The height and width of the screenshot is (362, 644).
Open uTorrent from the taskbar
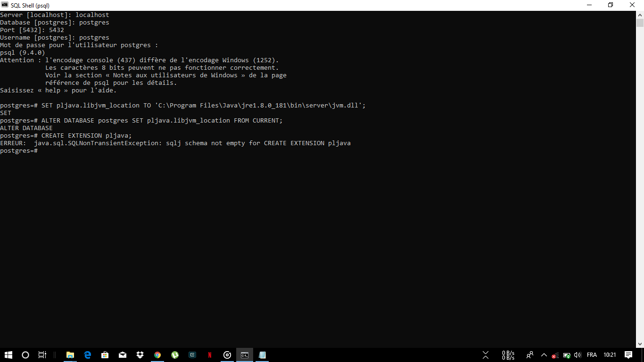pos(174,354)
